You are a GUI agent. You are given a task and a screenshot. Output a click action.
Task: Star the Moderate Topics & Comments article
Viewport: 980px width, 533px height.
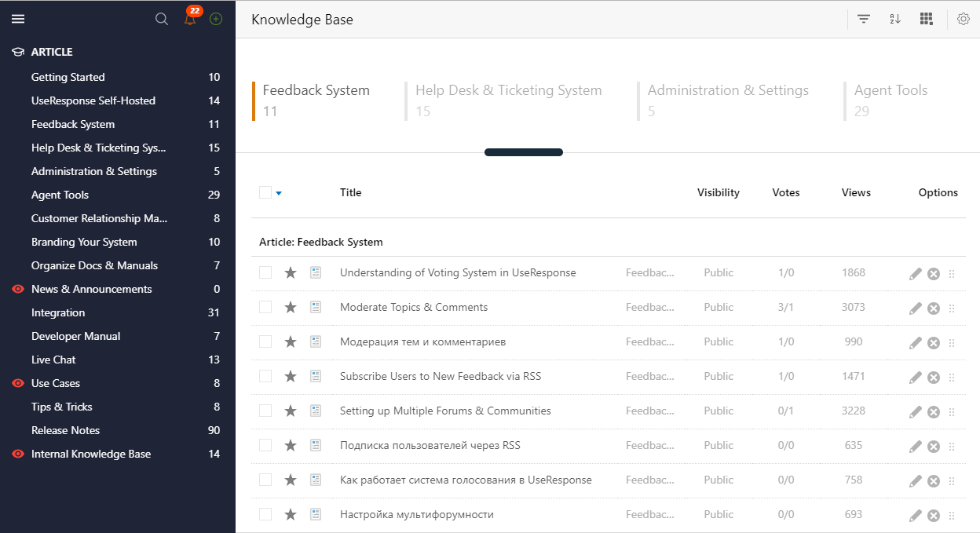tap(291, 307)
